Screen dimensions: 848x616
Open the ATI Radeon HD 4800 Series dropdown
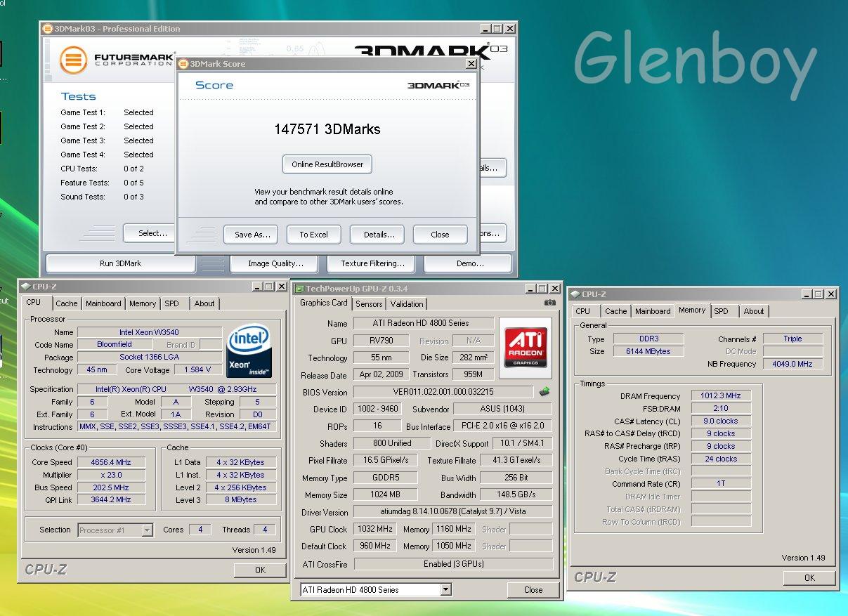pyautogui.click(x=445, y=590)
